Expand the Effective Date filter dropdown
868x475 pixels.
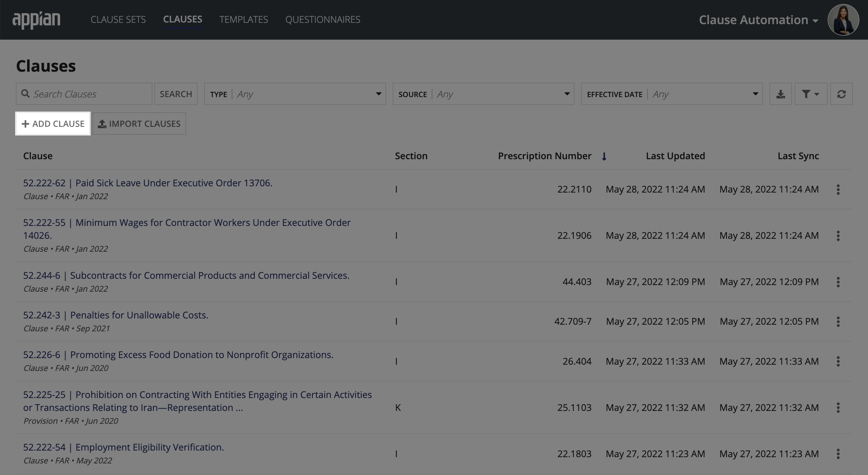coord(672,94)
